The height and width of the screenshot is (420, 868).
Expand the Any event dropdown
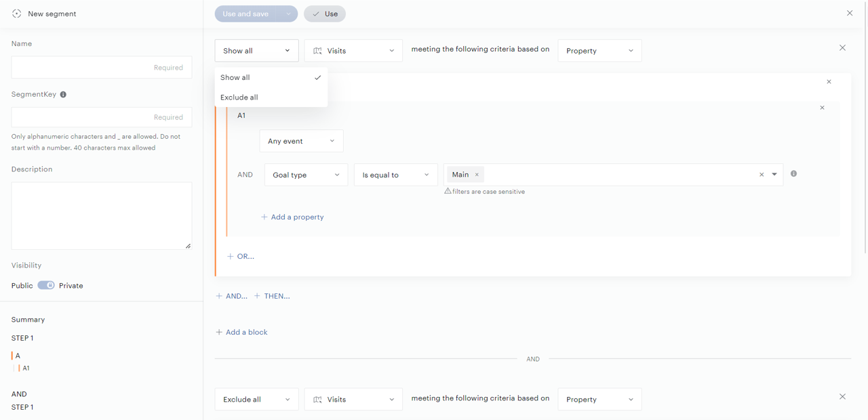click(301, 141)
